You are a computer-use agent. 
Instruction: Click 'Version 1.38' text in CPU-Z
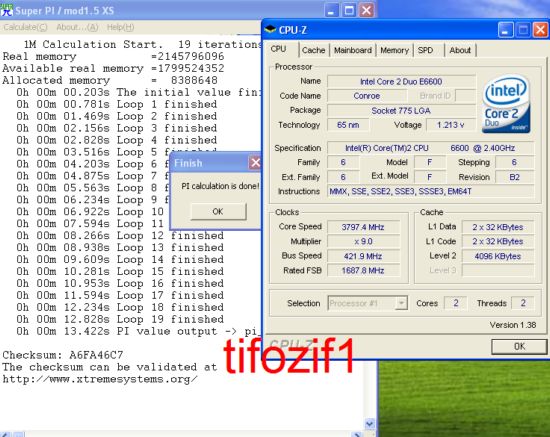513,325
